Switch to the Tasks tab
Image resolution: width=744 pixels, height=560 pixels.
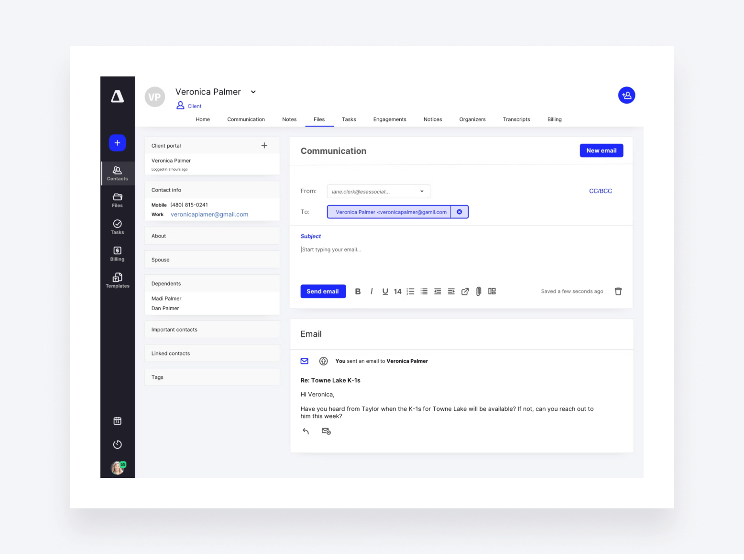[349, 119]
